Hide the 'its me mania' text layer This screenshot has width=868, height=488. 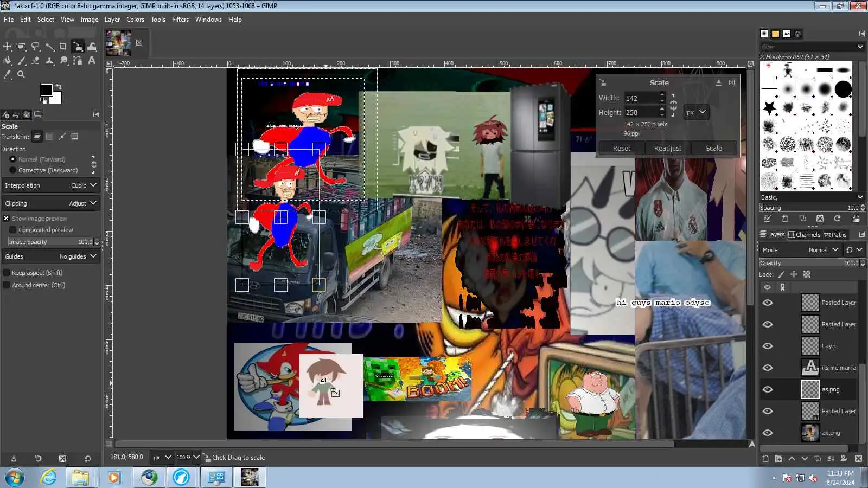[x=767, y=368]
